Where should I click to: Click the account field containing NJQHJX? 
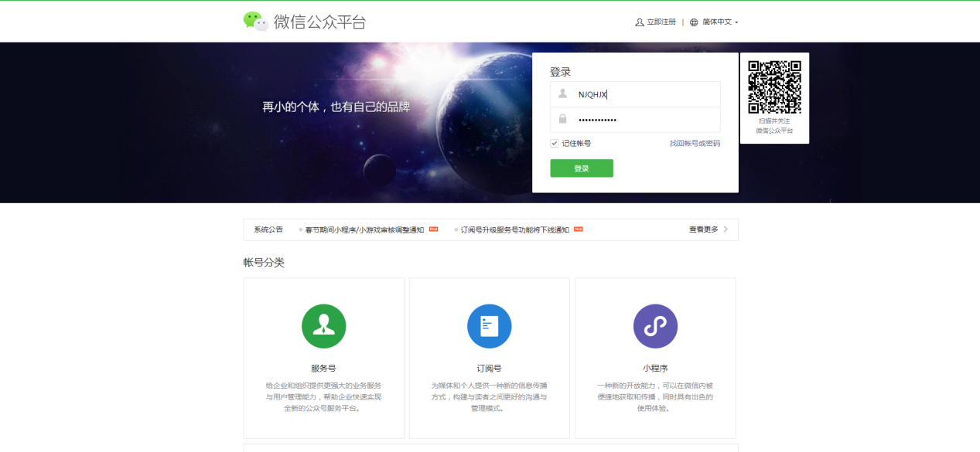(635, 94)
